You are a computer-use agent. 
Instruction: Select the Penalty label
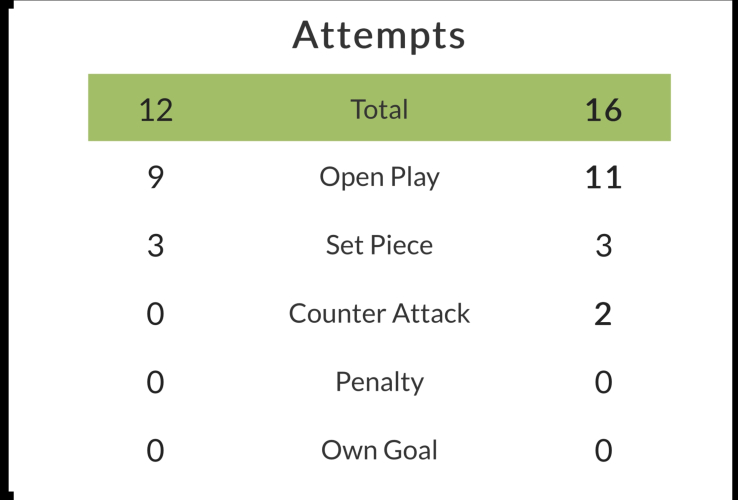point(379,382)
